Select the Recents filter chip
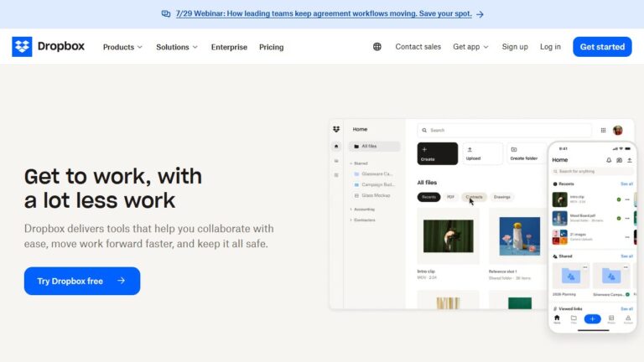This screenshot has width=644, height=362. [x=428, y=197]
